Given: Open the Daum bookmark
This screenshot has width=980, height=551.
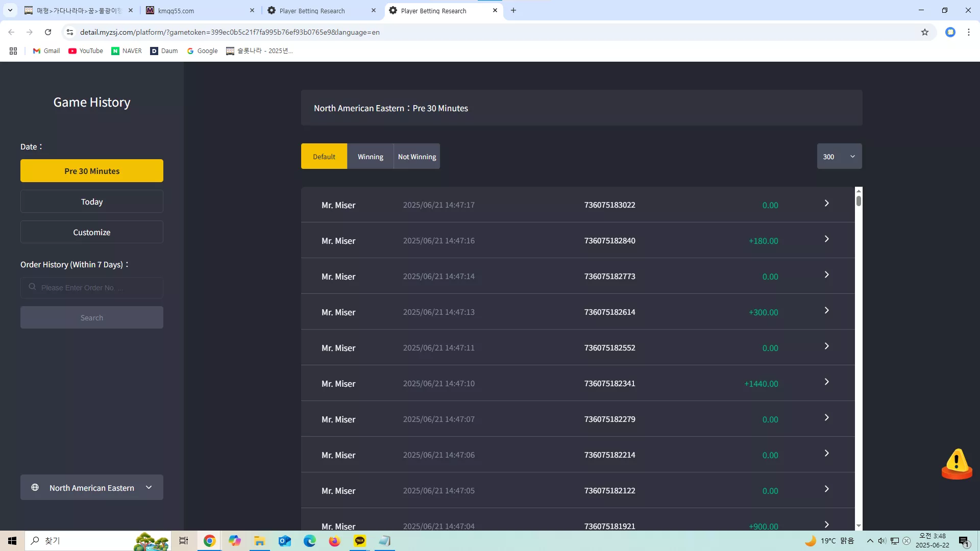Looking at the screenshot, I should pyautogui.click(x=164, y=51).
